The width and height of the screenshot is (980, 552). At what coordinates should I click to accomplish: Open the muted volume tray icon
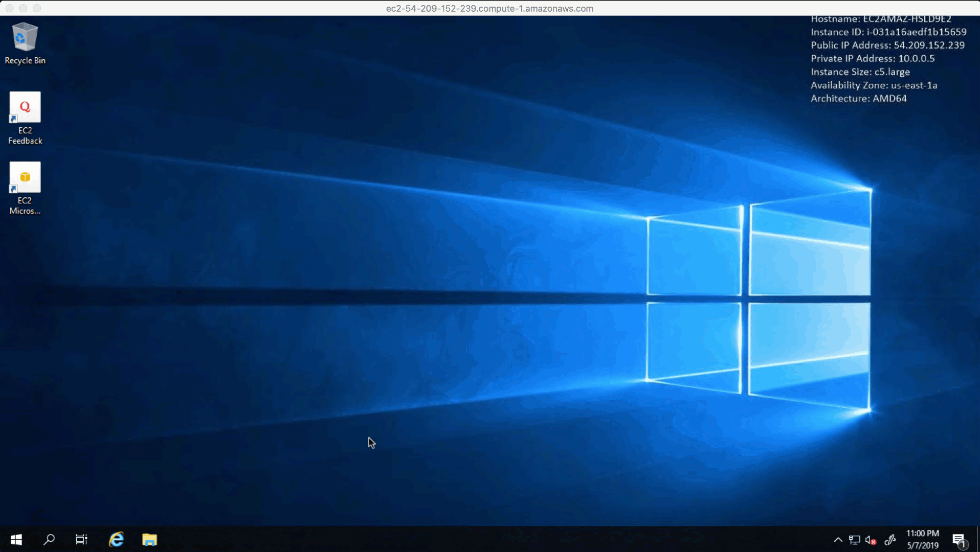tap(871, 540)
